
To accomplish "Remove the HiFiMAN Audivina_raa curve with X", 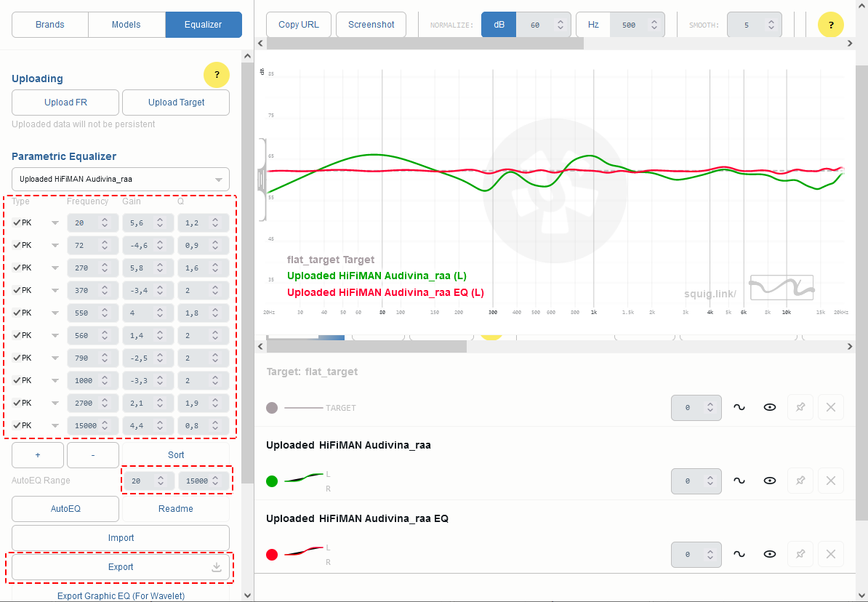I will coord(831,481).
